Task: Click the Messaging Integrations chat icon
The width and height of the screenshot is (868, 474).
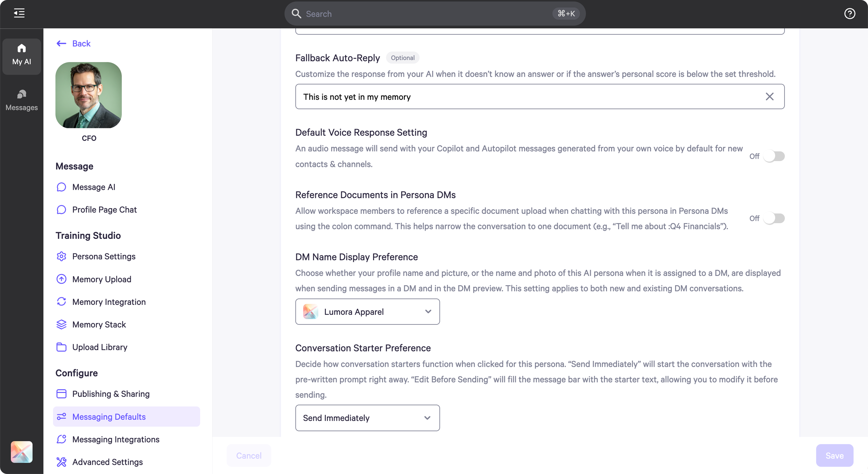Action: tap(61, 439)
